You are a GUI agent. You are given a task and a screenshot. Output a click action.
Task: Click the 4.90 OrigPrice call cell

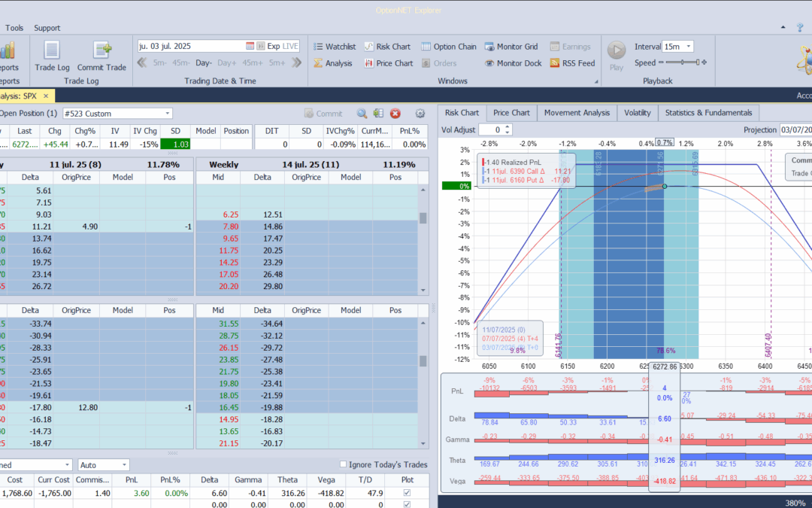tap(76, 227)
